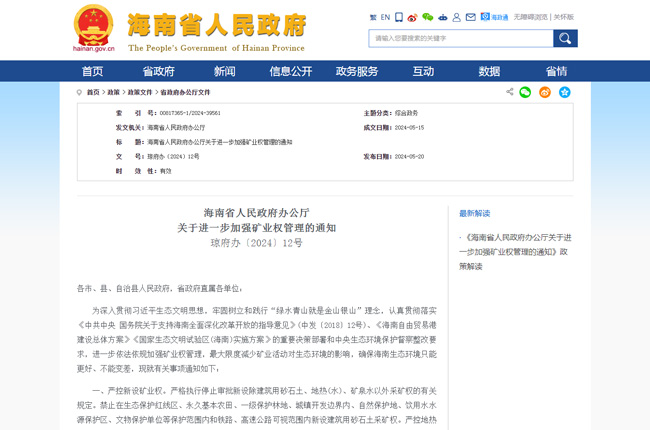650x430 pixels.
Task: Switch language to EN
Action: (x=385, y=17)
